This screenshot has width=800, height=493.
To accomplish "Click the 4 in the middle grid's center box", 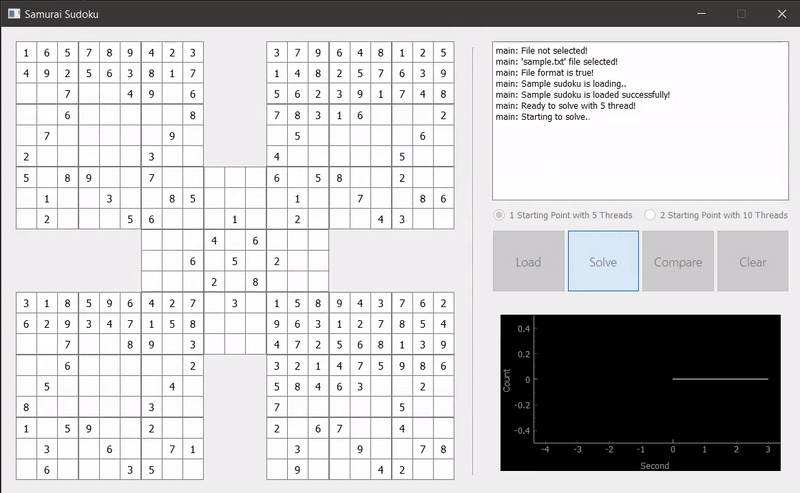I will 214,240.
